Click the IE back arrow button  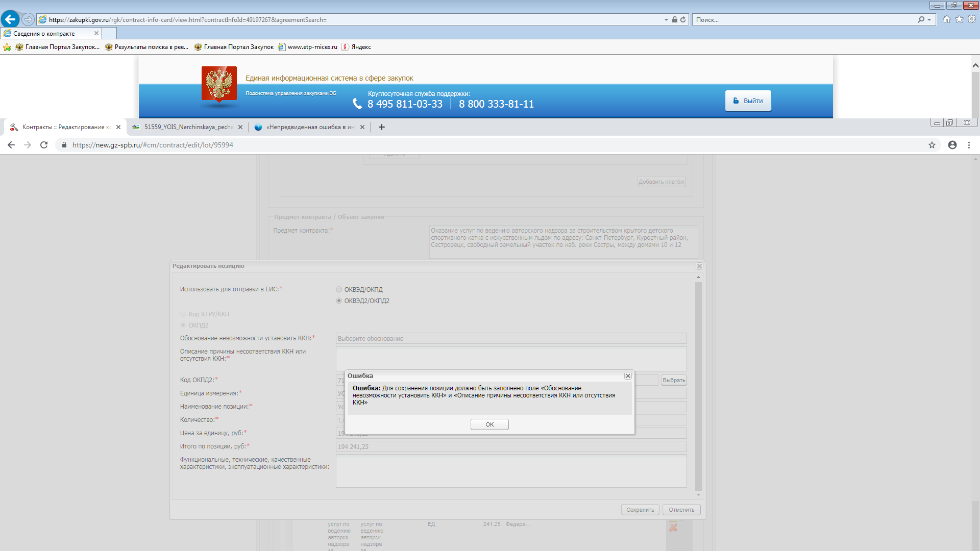[10, 19]
